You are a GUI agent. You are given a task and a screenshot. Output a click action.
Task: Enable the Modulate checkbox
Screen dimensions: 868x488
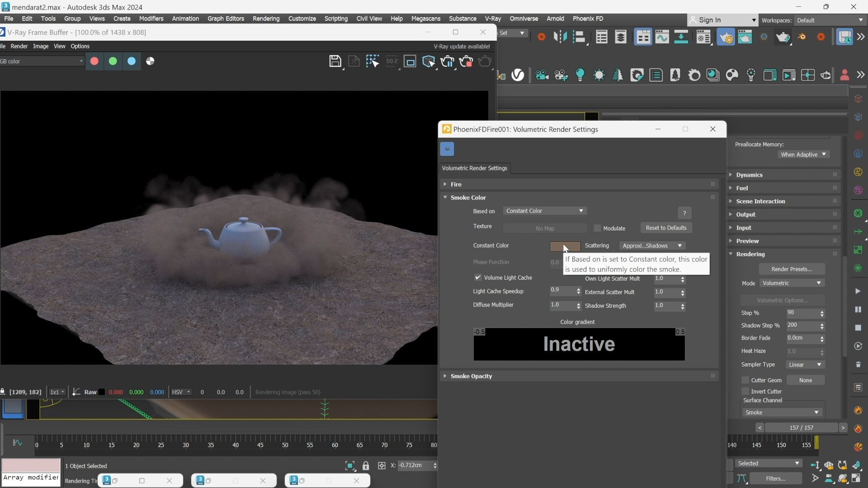tap(597, 228)
